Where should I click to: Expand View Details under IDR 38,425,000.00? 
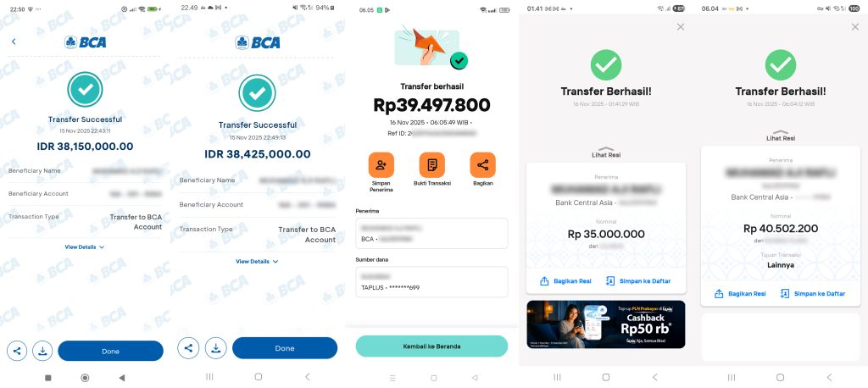tap(257, 261)
